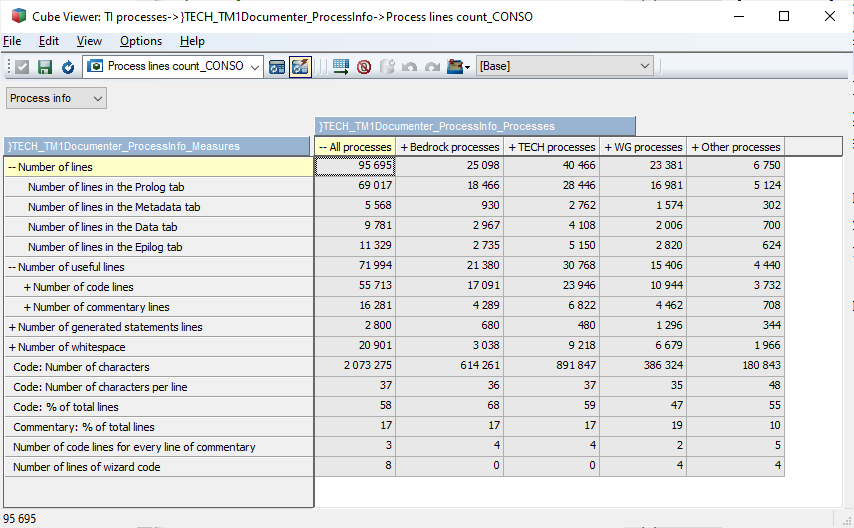Viewport: 854px width, 528px height.
Task: Expand Number of code lines row
Action: pos(27,287)
